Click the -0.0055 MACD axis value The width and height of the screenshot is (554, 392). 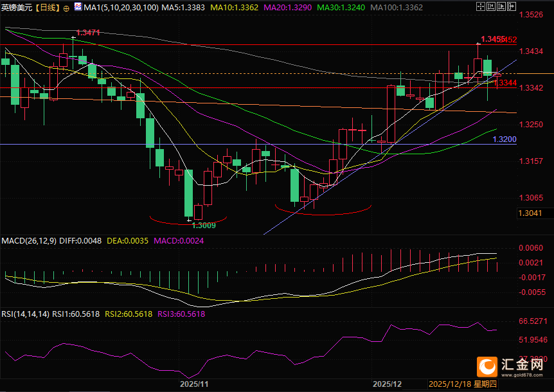[532, 292]
